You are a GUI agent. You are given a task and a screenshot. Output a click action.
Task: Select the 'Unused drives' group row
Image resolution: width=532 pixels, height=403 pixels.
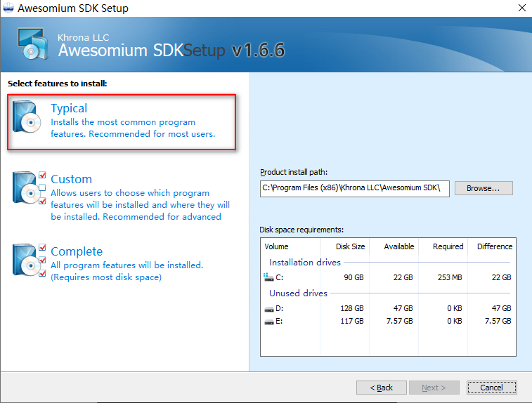pyautogui.click(x=389, y=293)
